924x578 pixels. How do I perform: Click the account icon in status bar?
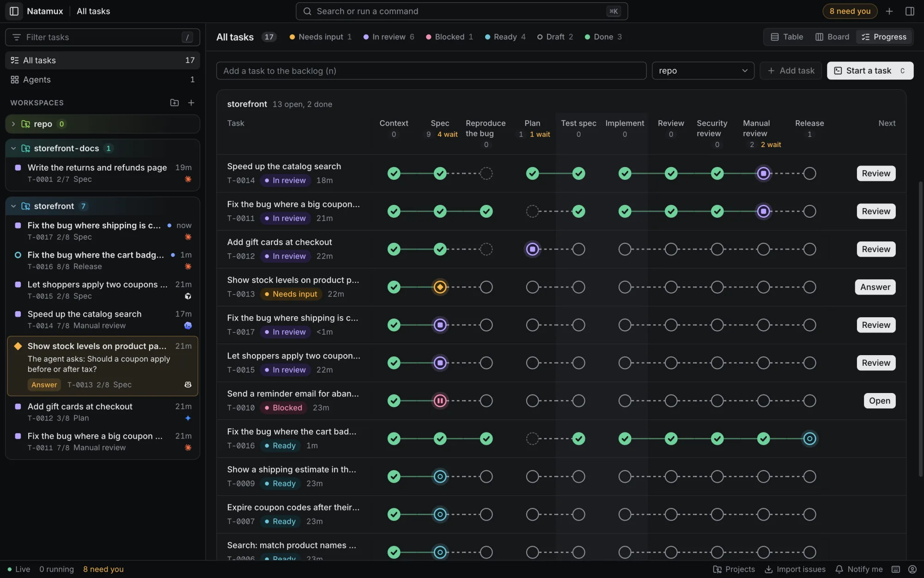pos(912,569)
